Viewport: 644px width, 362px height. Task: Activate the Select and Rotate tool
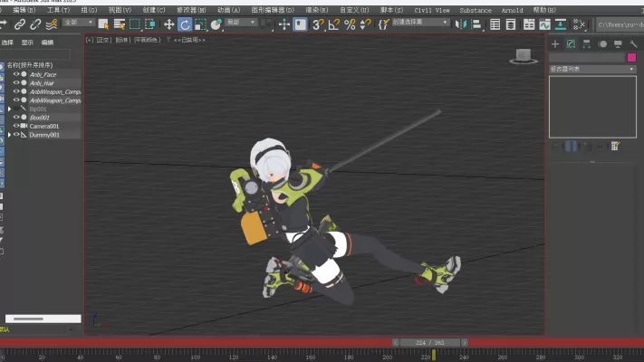pyautogui.click(x=185, y=24)
